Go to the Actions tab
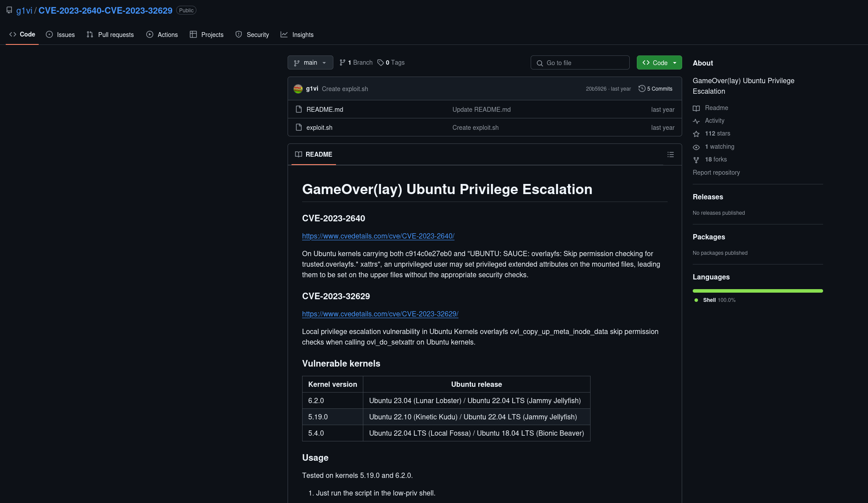The height and width of the screenshot is (503, 868). (162, 35)
